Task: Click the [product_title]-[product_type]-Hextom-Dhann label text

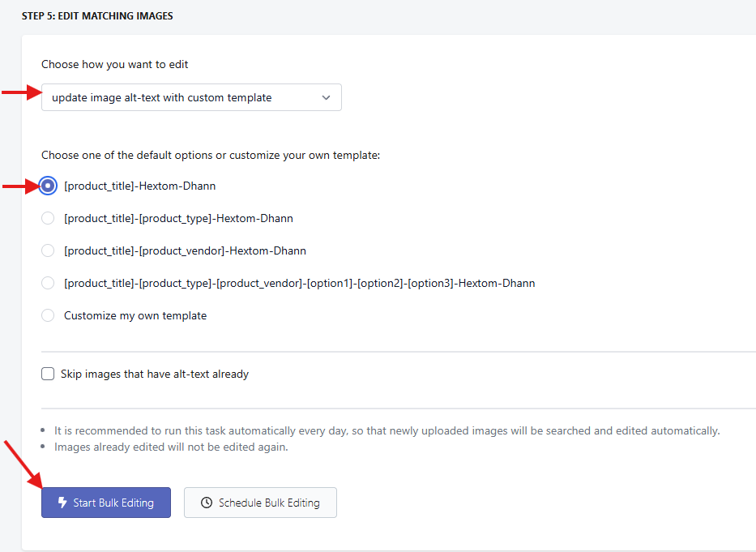Action: [178, 218]
